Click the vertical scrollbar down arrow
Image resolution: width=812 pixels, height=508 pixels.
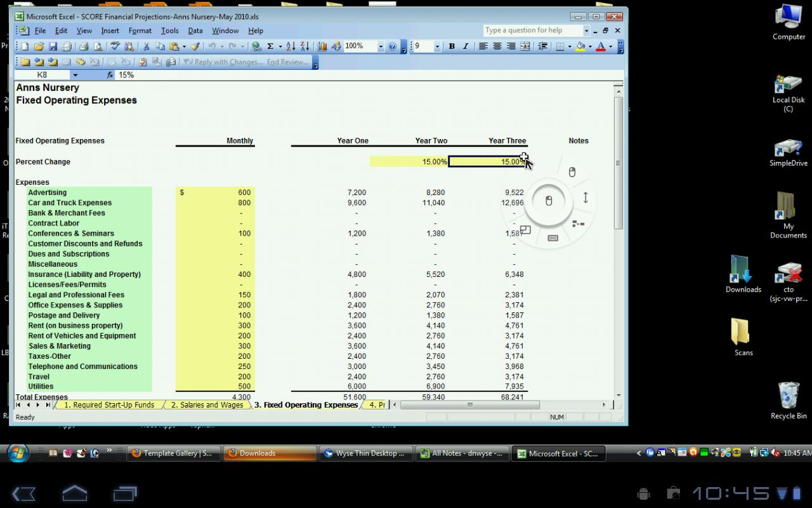(x=619, y=395)
